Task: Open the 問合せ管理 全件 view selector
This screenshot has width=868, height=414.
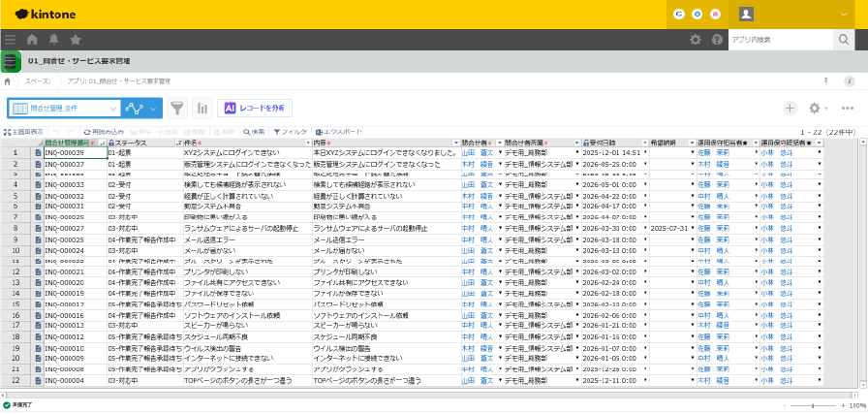Action: 64,108
